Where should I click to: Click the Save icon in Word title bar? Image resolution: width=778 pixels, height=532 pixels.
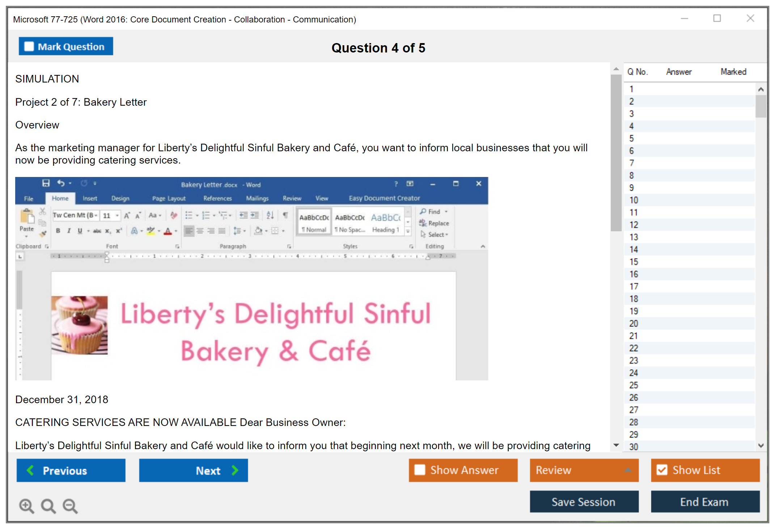point(46,183)
